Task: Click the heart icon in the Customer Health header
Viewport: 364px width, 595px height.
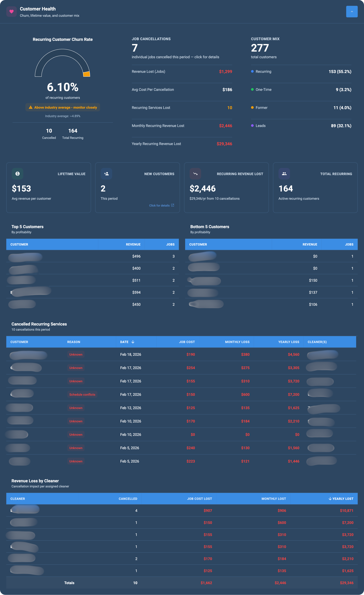Action: click(x=11, y=11)
